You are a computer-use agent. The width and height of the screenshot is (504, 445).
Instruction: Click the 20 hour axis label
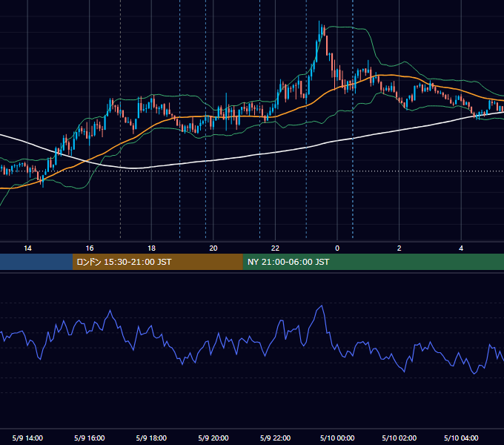(x=213, y=248)
